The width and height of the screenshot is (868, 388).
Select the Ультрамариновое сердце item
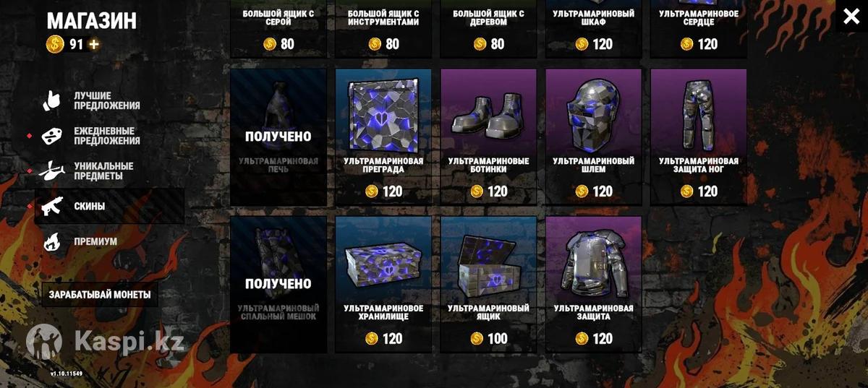click(x=698, y=29)
